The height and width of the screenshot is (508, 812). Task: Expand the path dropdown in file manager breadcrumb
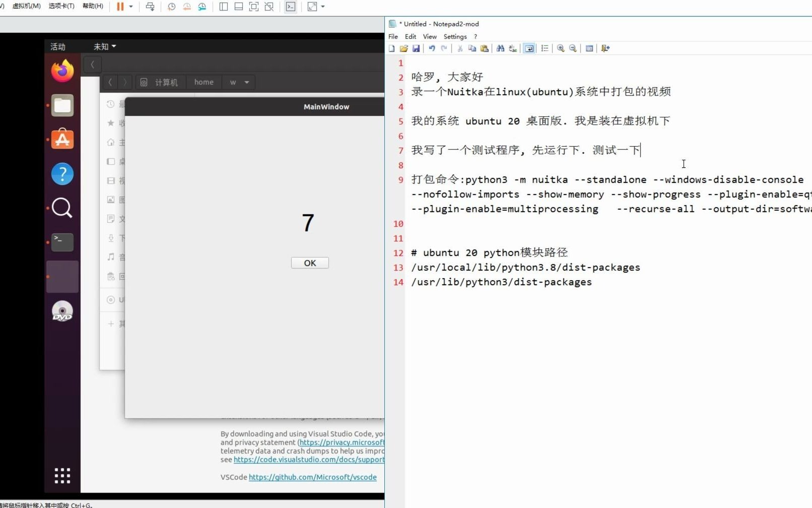click(x=246, y=82)
